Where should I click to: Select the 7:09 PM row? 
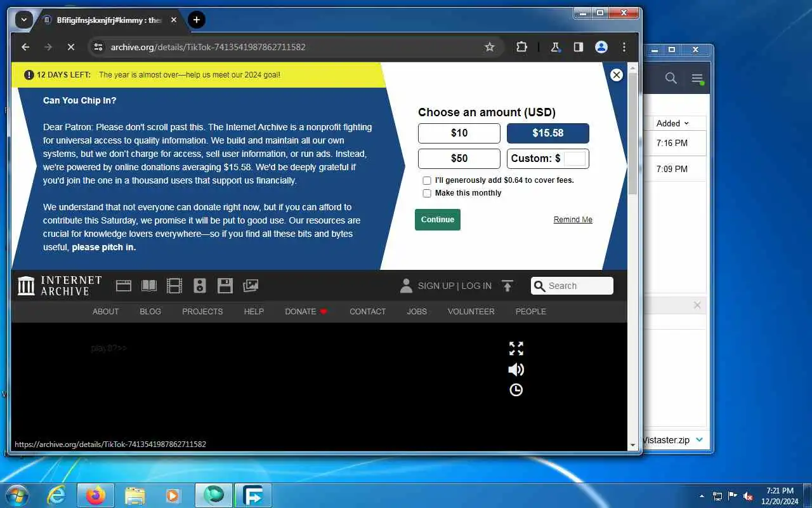[676, 169]
